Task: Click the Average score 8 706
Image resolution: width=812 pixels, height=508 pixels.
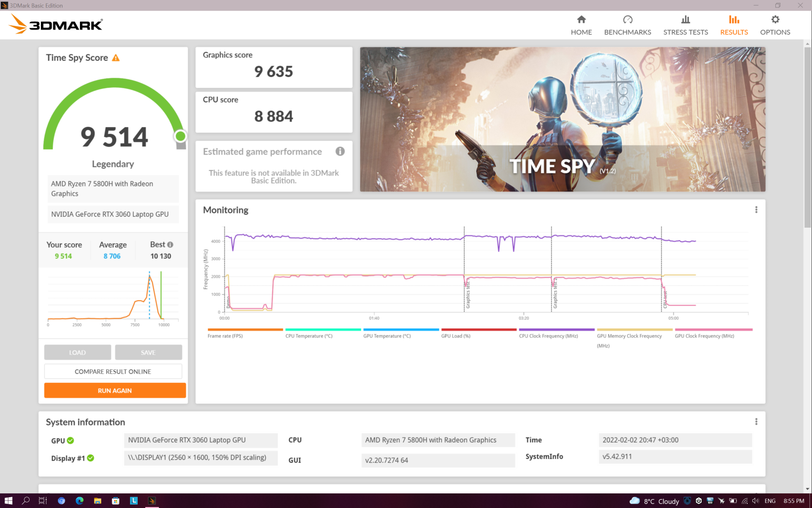Action: coord(112,256)
